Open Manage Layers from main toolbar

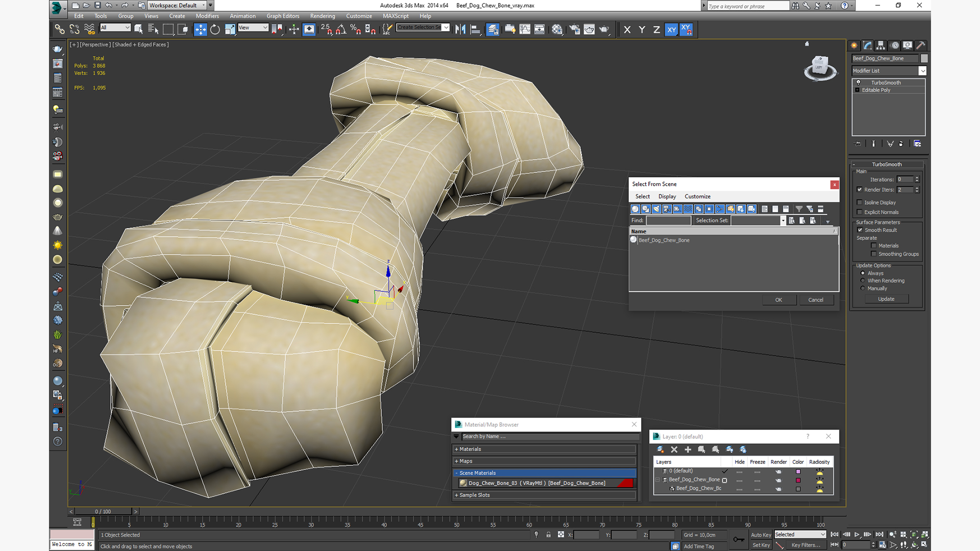[493, 30]
